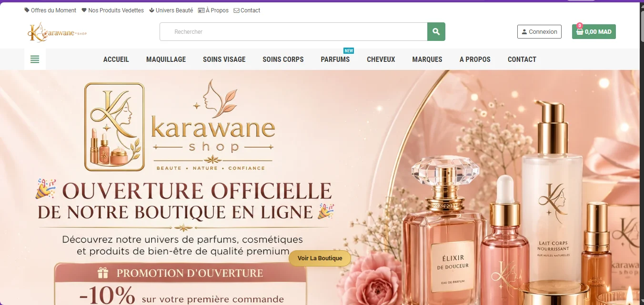Click the Karawane Shop header logo

pos(57,32)
